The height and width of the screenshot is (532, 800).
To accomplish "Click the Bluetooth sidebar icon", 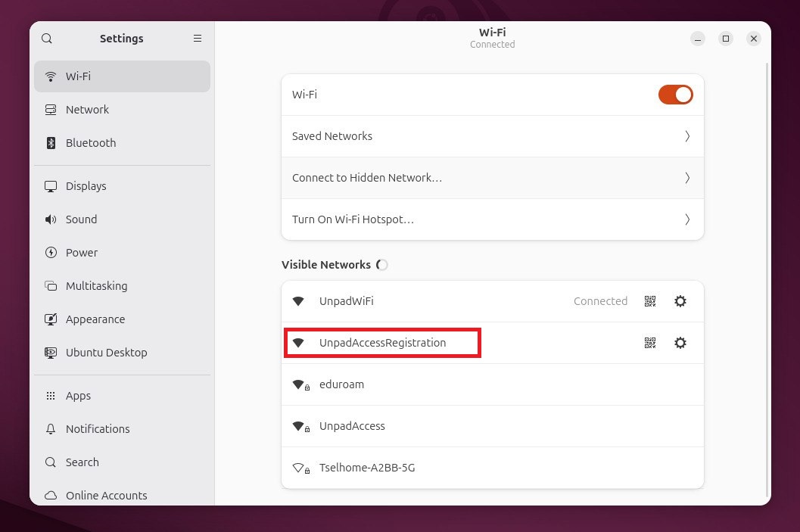I will coord(51,143).
